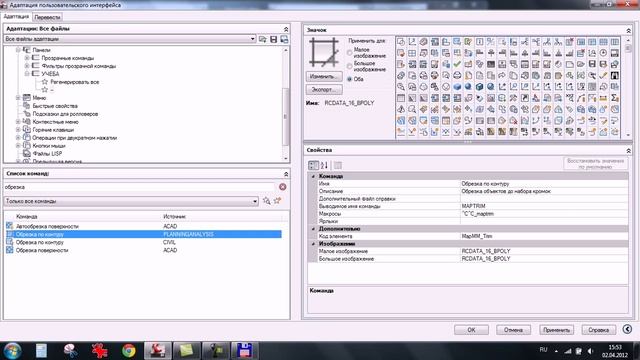Click the icon of Обрезка поверхности row

coord(9,250)
